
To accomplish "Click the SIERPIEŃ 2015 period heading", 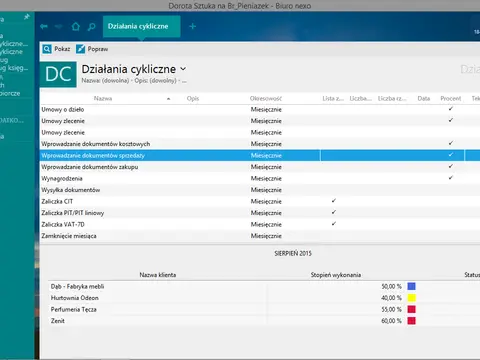I will (x=293, y=254).
